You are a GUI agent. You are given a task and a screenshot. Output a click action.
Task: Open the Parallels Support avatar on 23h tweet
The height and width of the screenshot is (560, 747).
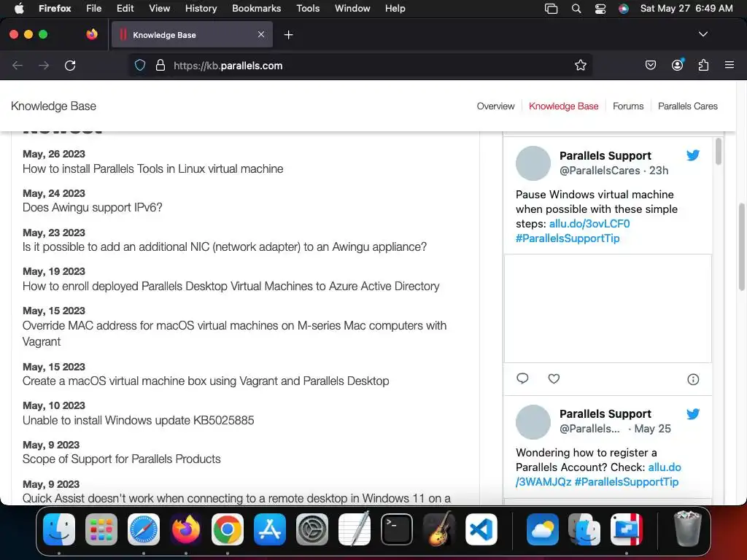point(533,163)
